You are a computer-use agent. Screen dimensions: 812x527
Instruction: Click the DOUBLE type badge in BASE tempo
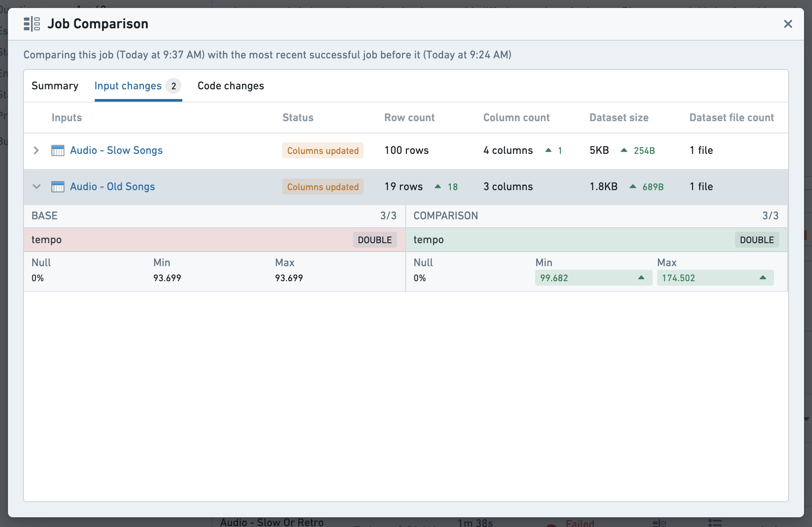coord(375,240)
